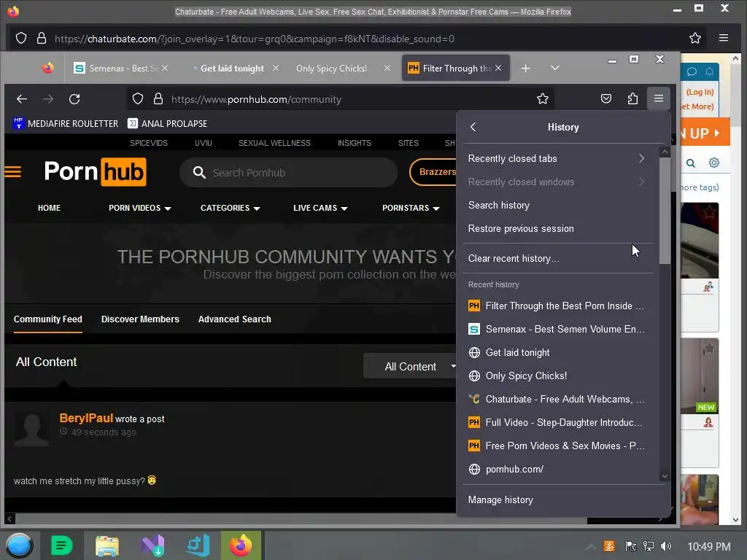
Task: Click the magnifier icon in the site search box
Action: click(x=199, y=172)
